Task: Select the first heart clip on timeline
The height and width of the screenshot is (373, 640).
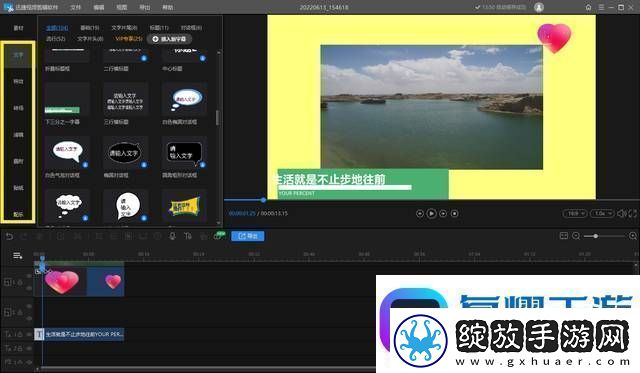Action: tap(61, 282)
